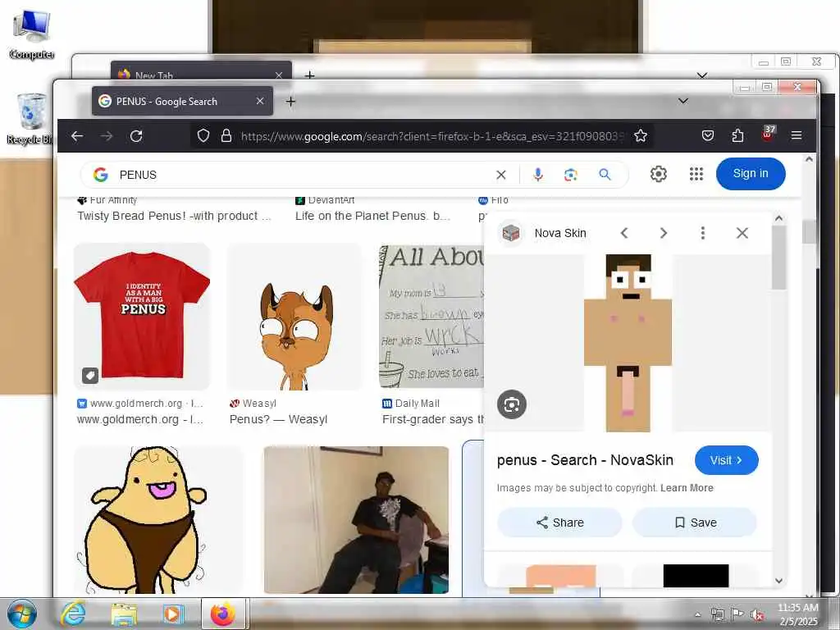Click the Sign in button

(x=751, y=174)
